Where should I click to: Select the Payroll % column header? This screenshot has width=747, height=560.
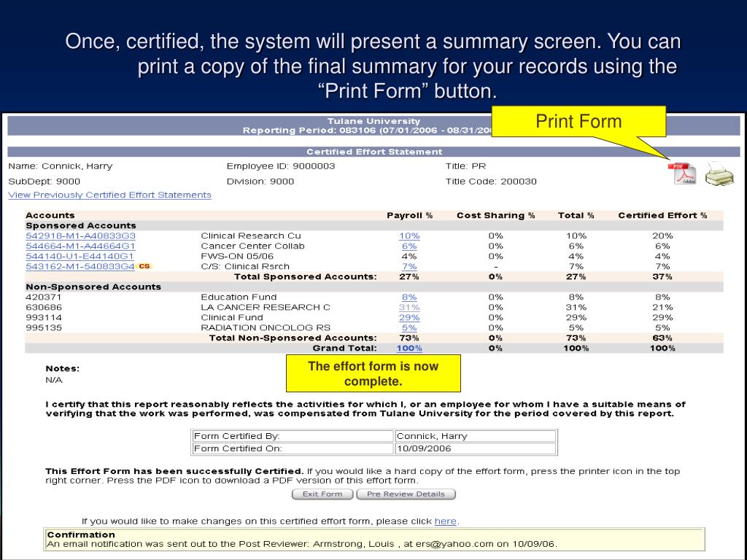[410, 215]
